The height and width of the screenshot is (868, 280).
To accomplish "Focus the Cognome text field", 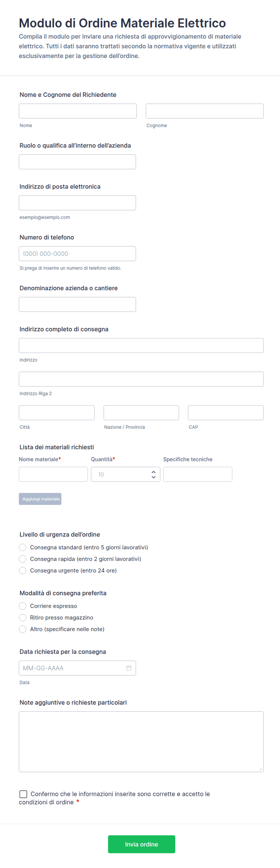I will click(x=204, y=111).
